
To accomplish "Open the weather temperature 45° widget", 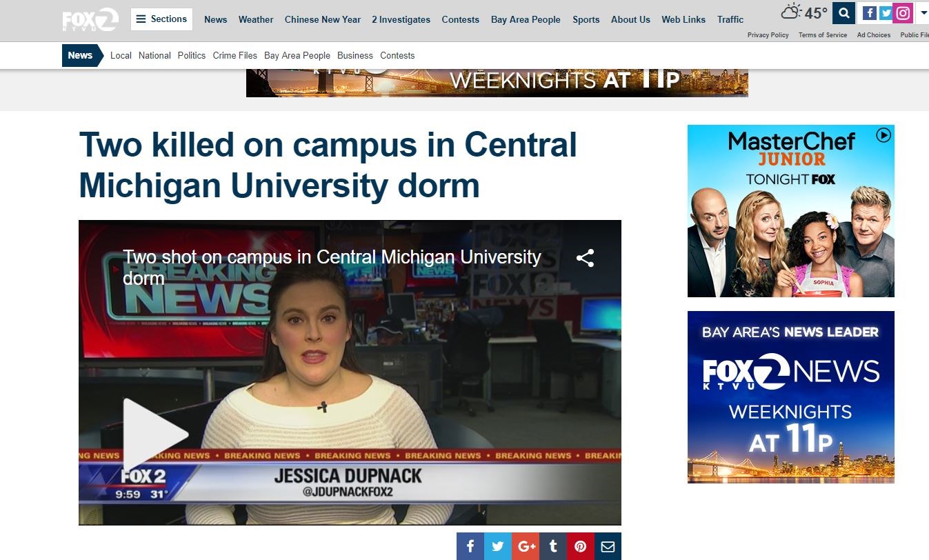I will (x=804, y=13).
